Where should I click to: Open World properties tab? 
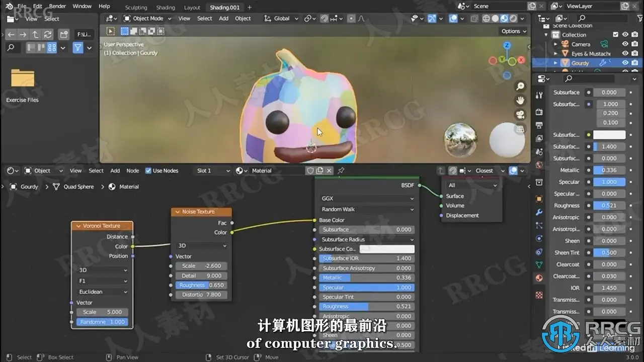coord(539,165)
